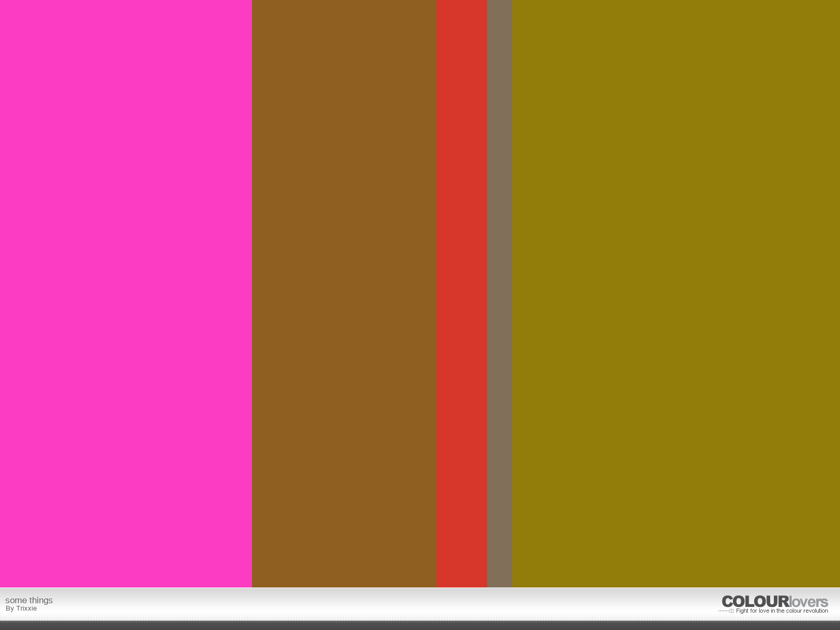The width and height of the screenshot is (840, 630).
Task: Click the bold 'COLOUR' word in logo
Action: [x=755, y=602]
